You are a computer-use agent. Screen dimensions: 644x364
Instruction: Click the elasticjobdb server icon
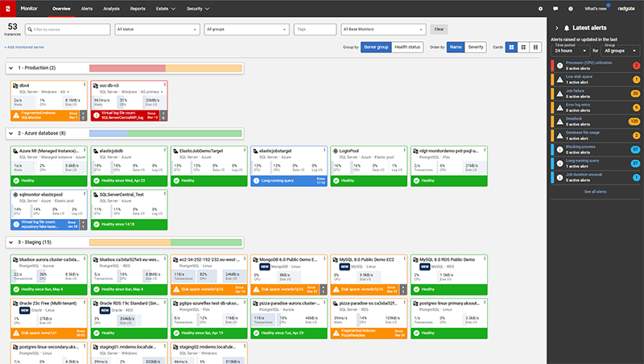(x=96, y=151)
